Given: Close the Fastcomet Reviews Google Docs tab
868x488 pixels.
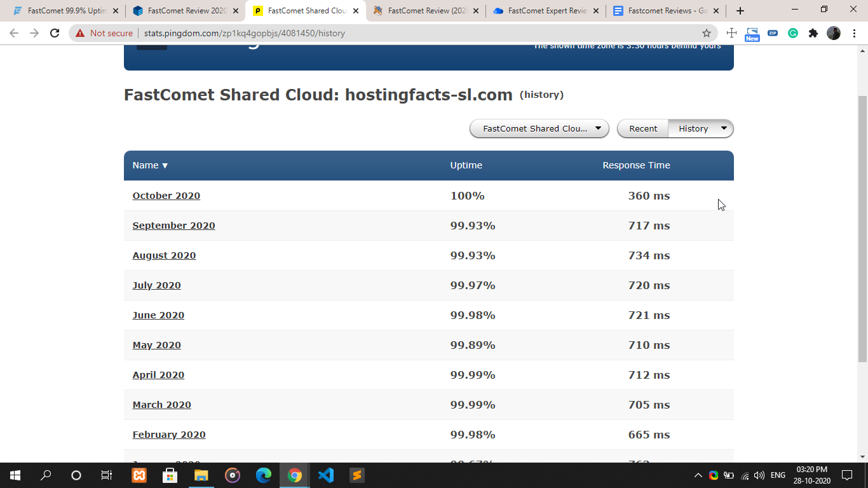Looking at the screenshot, I should pos(716,11).
